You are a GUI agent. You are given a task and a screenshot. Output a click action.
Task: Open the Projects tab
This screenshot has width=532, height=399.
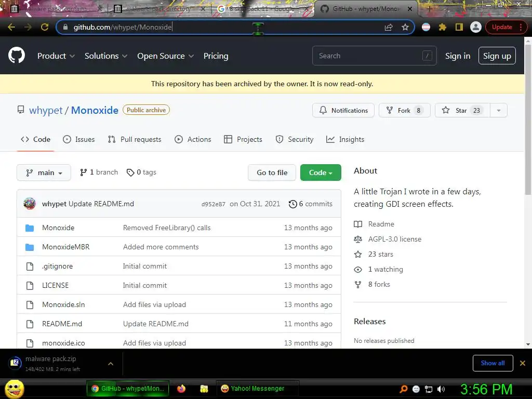pyautogui.click(x=243, y=139)
